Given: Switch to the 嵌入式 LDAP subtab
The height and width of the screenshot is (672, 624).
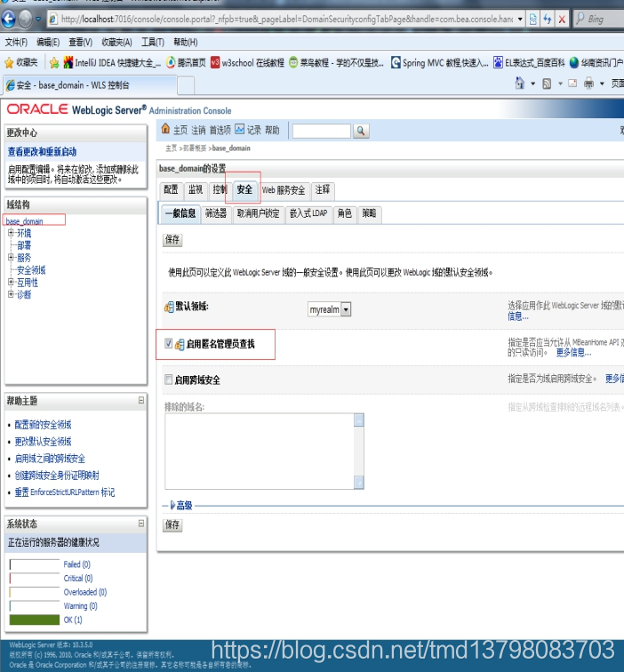Looking at the screenshot, I should [x=308, y=213].
